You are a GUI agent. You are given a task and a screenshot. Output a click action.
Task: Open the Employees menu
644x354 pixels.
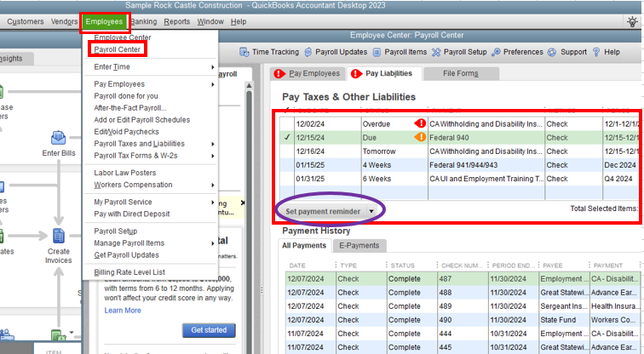(104, 22)
